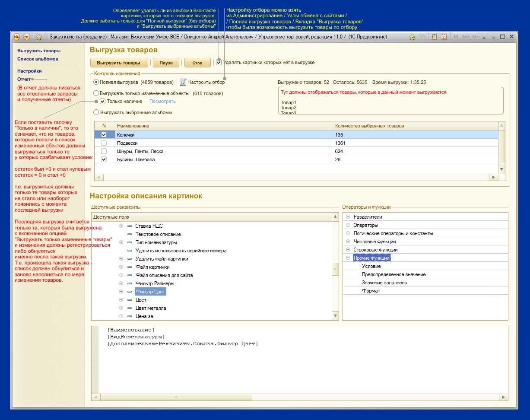Image resolution: width=530 pixels, height=420 pixels.
Task: Click the Посмотреть link
Action: (162, 102)
